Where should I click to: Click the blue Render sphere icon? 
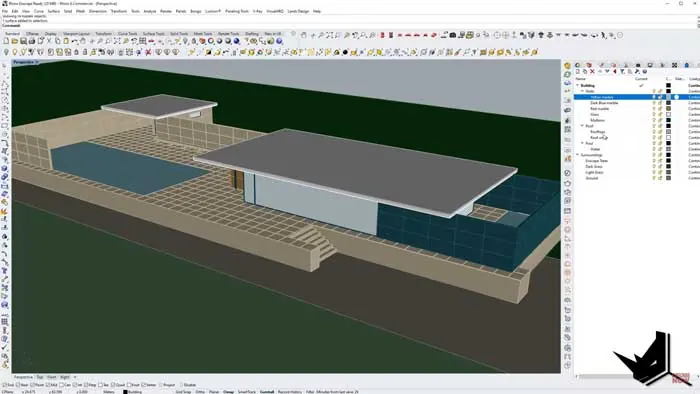pyautogui.click(x=236, y=41)
